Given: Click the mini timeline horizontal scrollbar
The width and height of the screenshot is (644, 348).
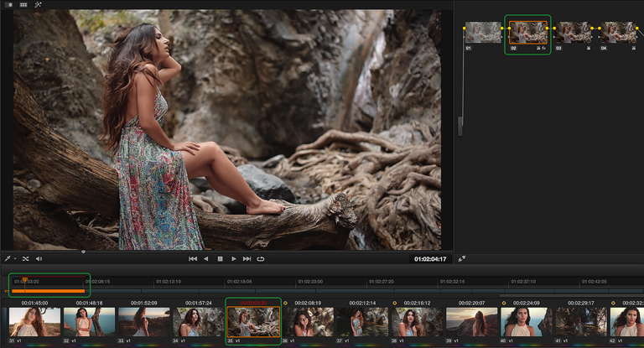Looking at the screenshot, I should point(572,295).
